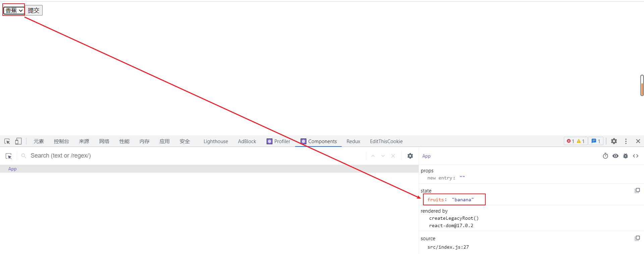This screenshot has height=254, width=644.
Task: Open the 来源 tab
Action: pos(84,141)
